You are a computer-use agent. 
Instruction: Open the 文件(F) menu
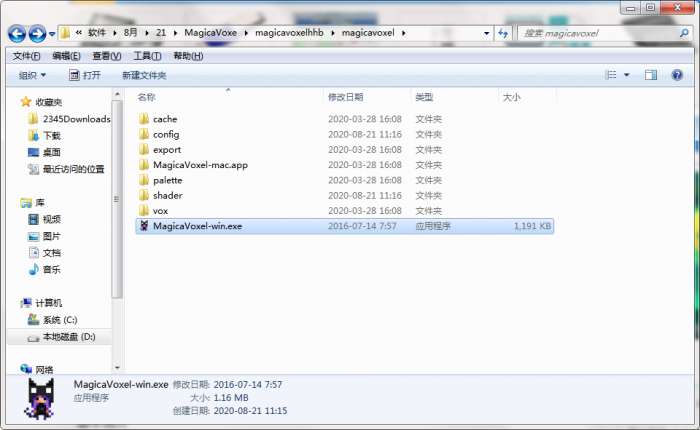tap(26, 56)
